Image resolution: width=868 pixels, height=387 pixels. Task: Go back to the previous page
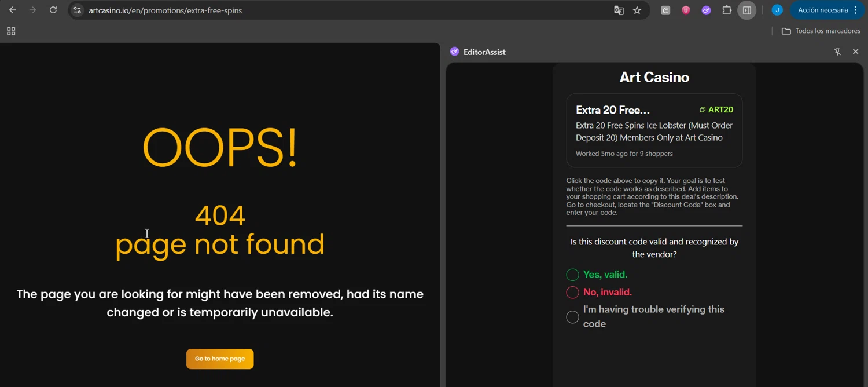tap(13, 10)
